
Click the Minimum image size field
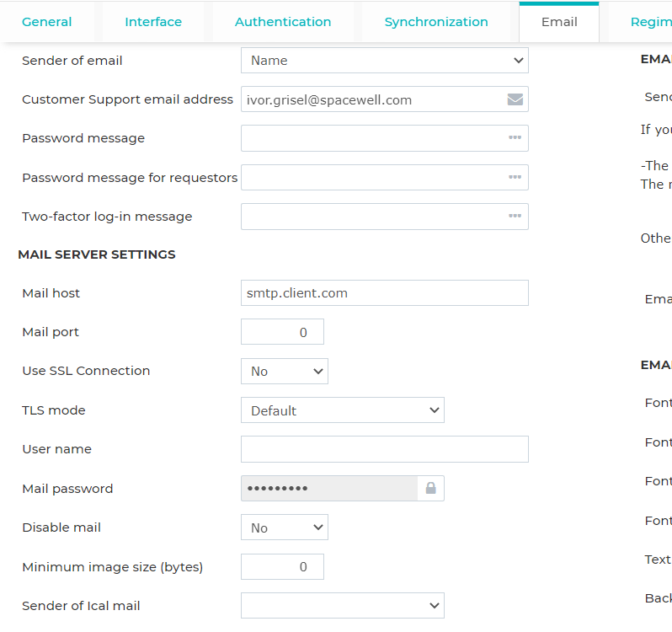[282, 566]
